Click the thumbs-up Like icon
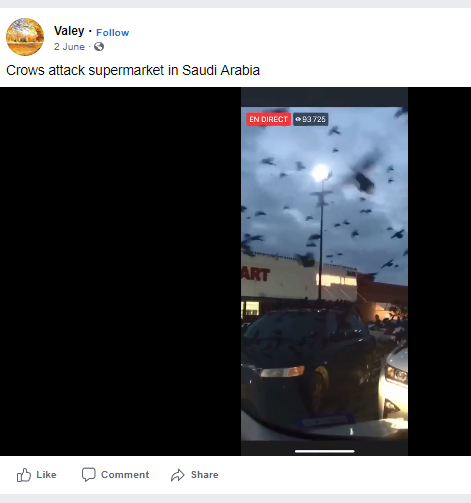This screenshot has height=503, width=471. pos(24,475)
